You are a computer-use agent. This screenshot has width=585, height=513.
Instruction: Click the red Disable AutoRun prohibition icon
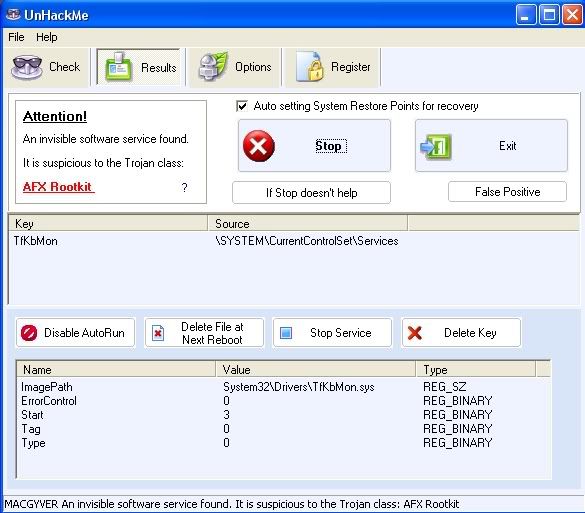[x=29, y=333]
